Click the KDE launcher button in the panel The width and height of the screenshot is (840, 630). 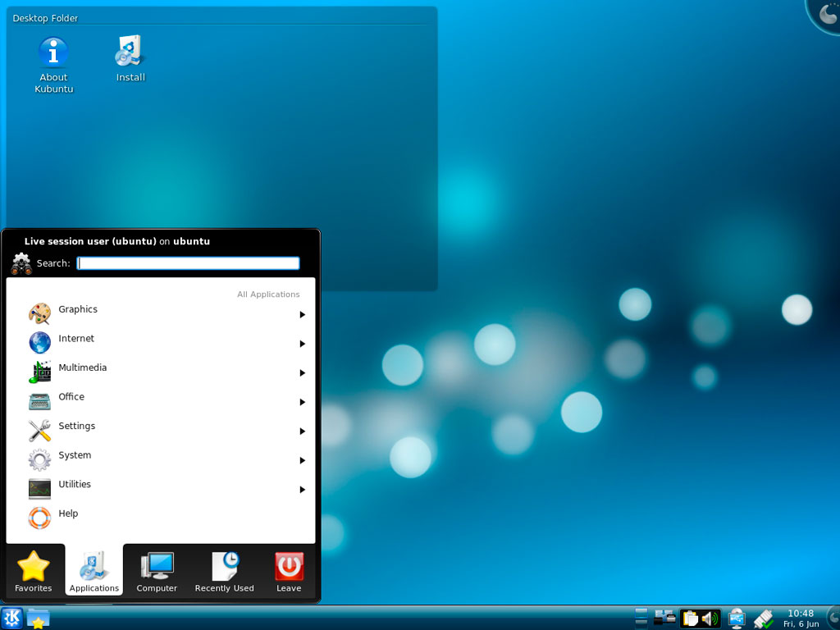(12, 618)
